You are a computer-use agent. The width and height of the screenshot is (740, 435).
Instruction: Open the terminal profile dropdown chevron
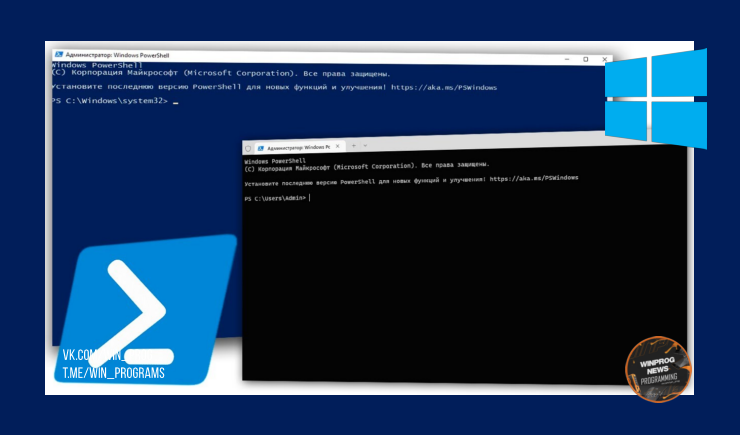(365, 146)
